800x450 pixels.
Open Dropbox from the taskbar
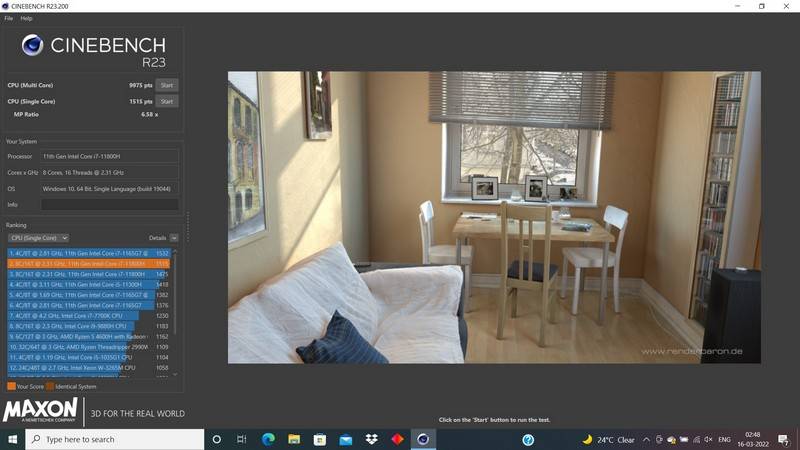[372, 439]
